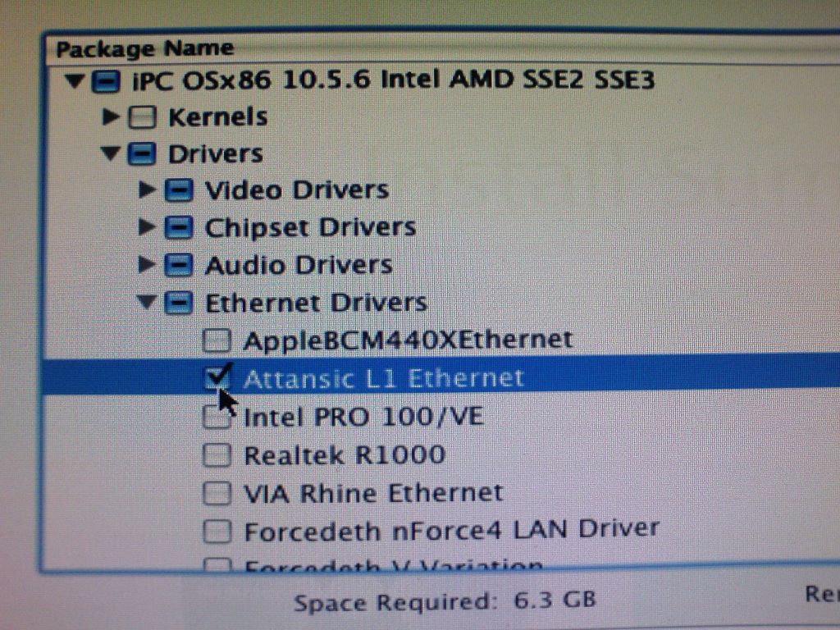840x630 pixels.
Task: Expand the Chipset Drivers group
Action: click(147, 227)
